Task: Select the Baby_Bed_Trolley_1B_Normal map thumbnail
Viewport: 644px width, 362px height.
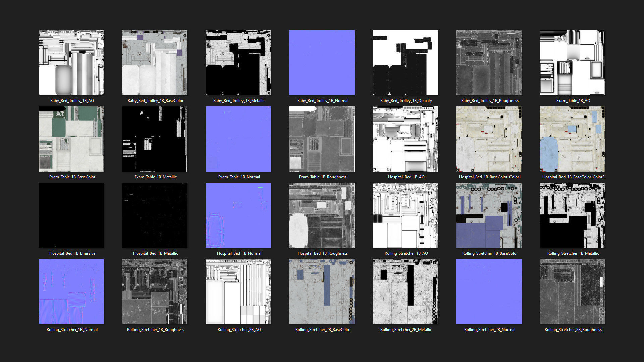Action: (x=322, y=62)
